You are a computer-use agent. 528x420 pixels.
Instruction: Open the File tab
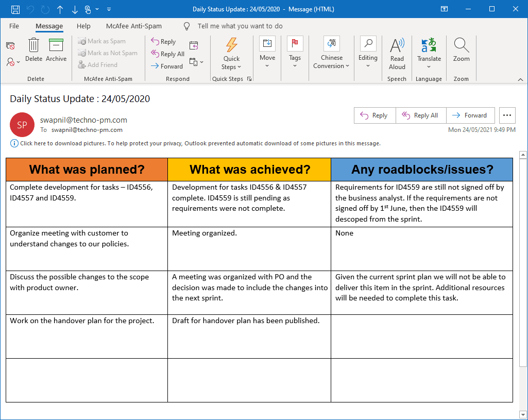pos(14,26)
